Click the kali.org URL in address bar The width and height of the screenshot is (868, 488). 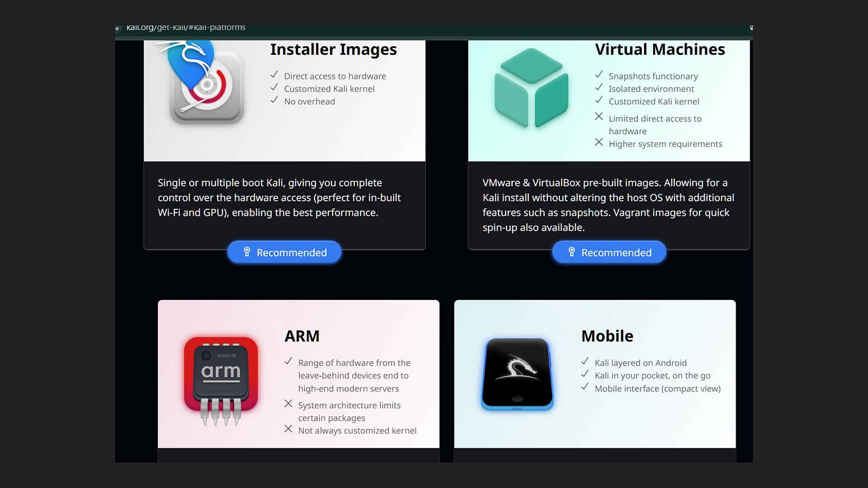(x=186, y=27)
